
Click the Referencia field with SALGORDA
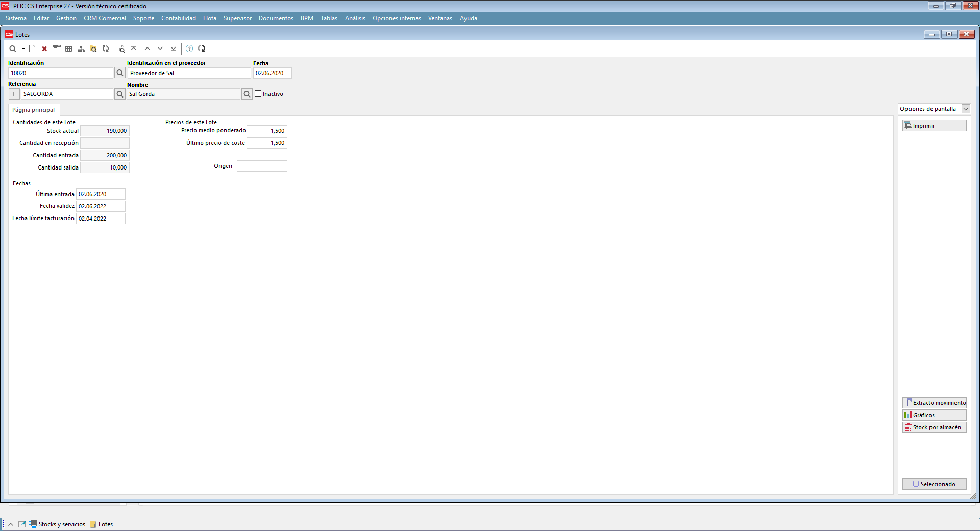coord(67,94)
